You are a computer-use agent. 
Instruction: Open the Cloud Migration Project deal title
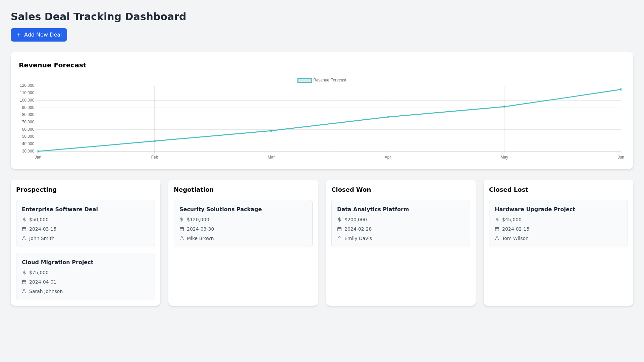(x=57, y=262)
